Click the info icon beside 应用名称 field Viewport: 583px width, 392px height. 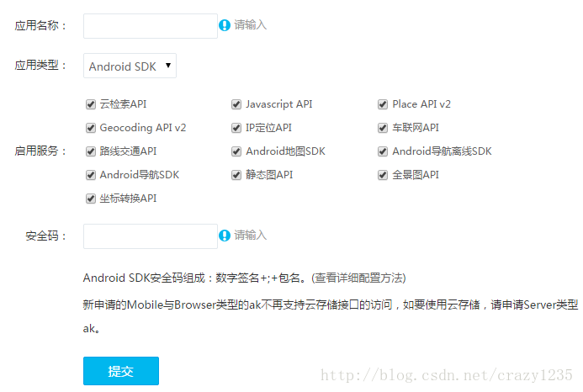coord(225,25)
